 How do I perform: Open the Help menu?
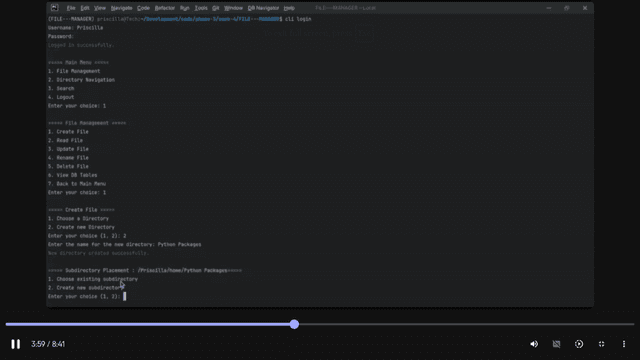coord(289,8)
